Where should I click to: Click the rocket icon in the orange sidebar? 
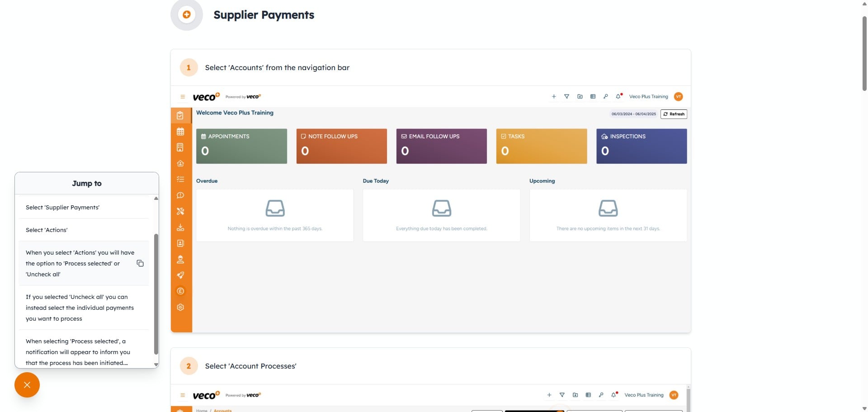180,275
